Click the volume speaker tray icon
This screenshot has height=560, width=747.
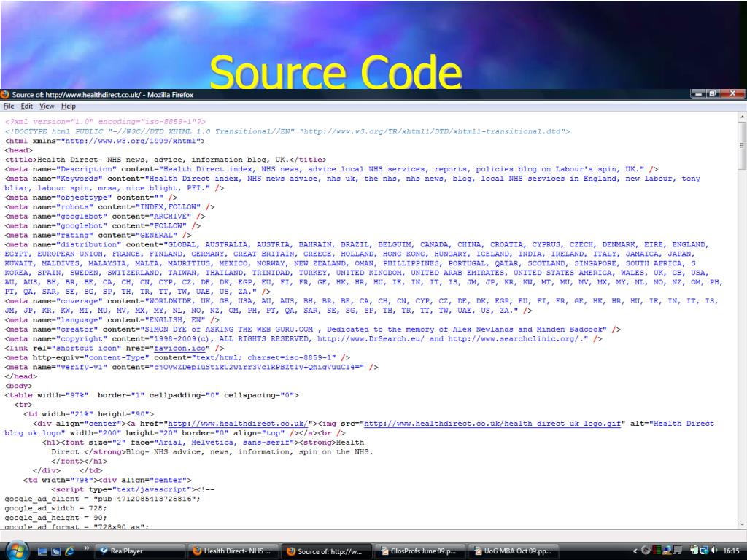coord(714,551)
